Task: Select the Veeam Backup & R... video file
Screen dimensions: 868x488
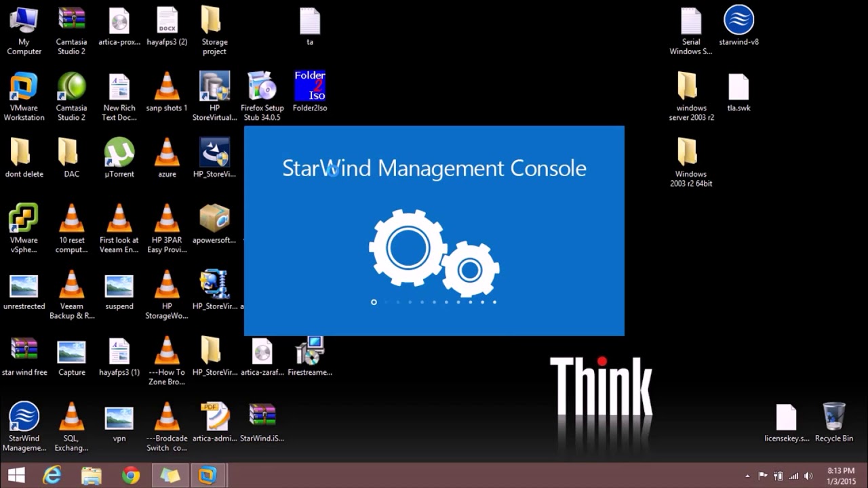Action: click(71, 295)
